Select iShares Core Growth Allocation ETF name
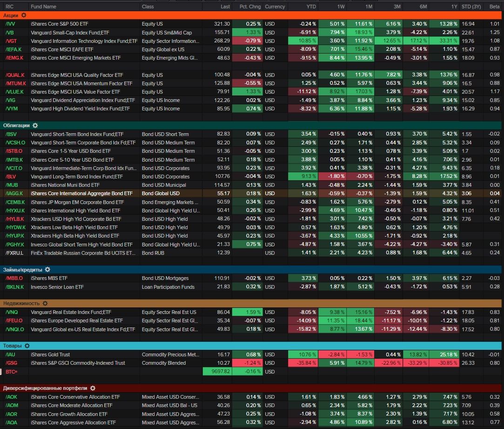Image resolution: width=504 pixels, height=429 pixels. tap(69, 414)
